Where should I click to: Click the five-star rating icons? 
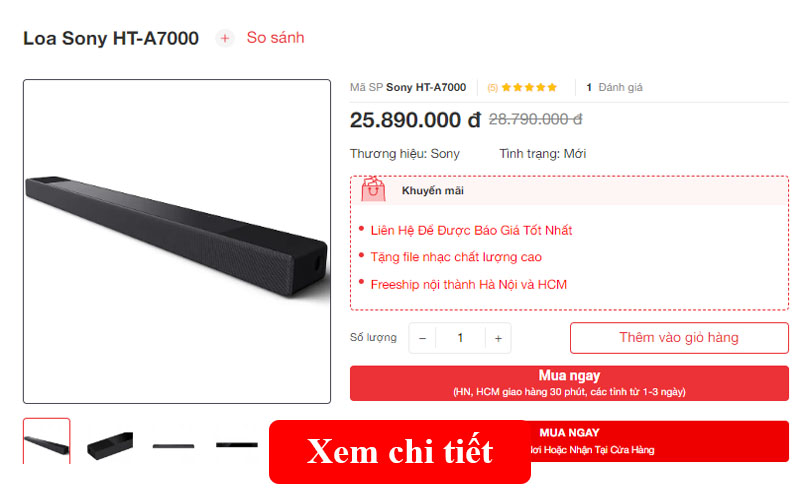click(529, 87)
